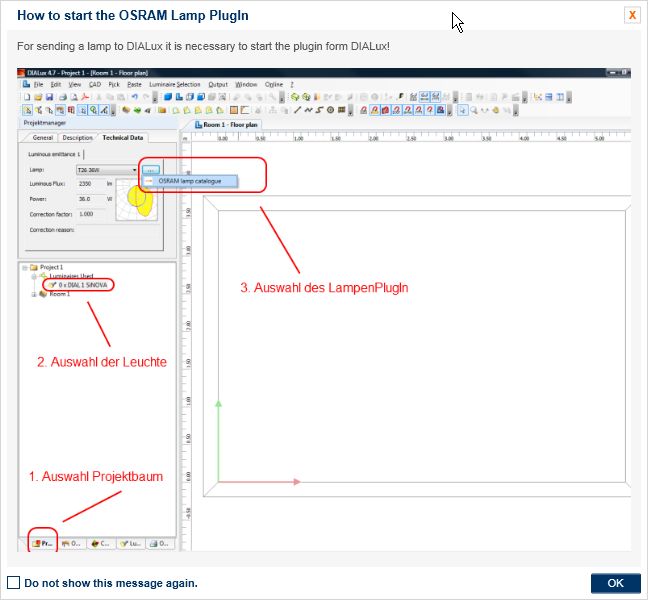Select the Room 1 - Floor plan tab

coord(226,124)
